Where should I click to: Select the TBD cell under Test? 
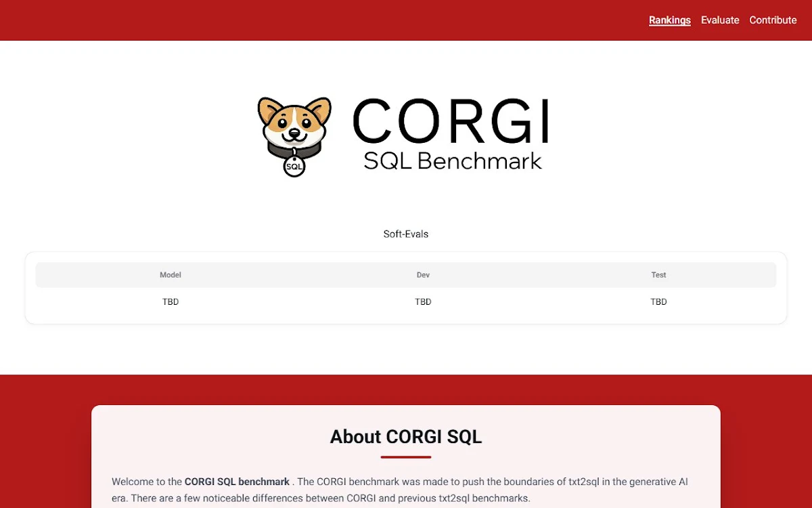[x=658, y=302]
